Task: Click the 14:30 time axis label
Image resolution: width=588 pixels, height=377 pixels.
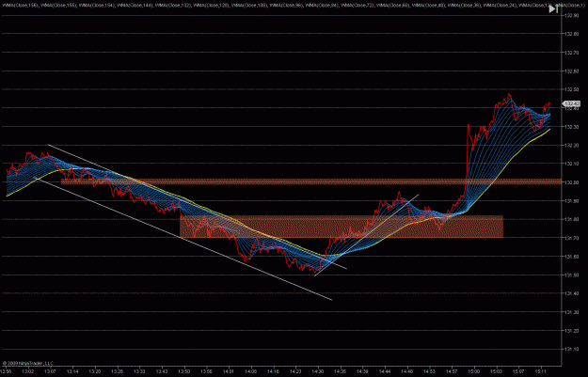Action: point(318,371)
